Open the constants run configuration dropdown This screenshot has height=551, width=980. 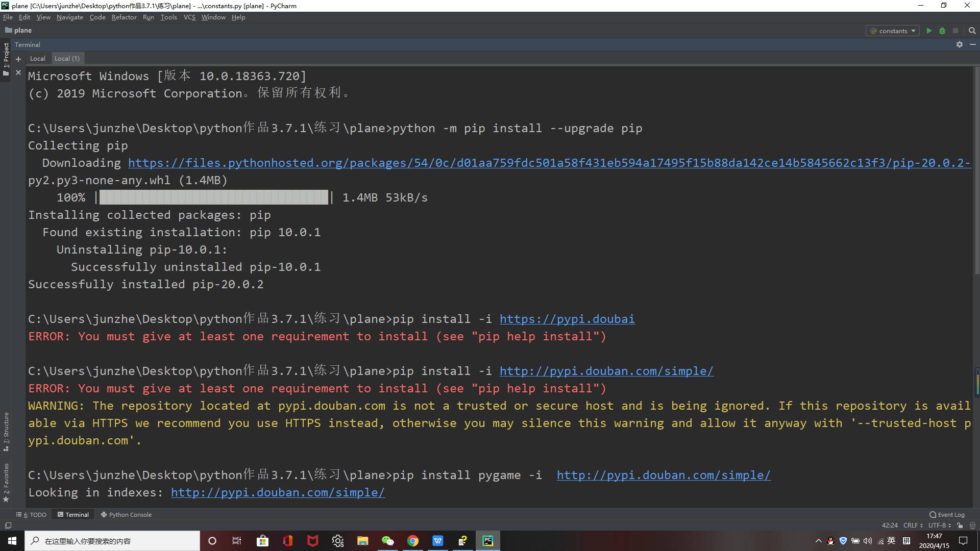[x=893, y=31]
